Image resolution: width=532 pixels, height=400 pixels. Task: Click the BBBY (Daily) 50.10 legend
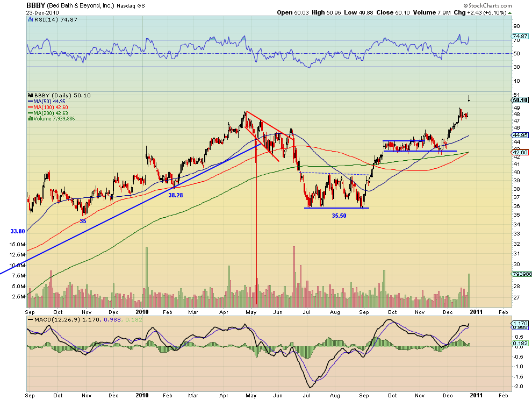coord(62,95)
